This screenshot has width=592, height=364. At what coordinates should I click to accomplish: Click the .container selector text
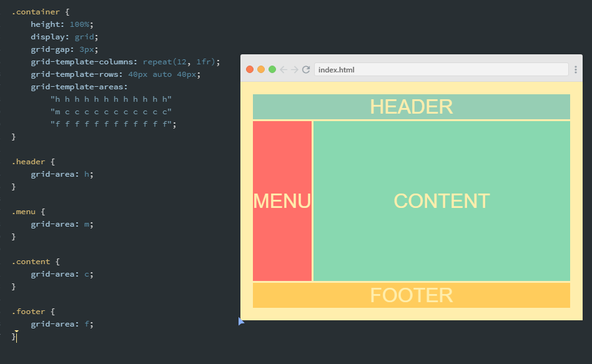36,12
